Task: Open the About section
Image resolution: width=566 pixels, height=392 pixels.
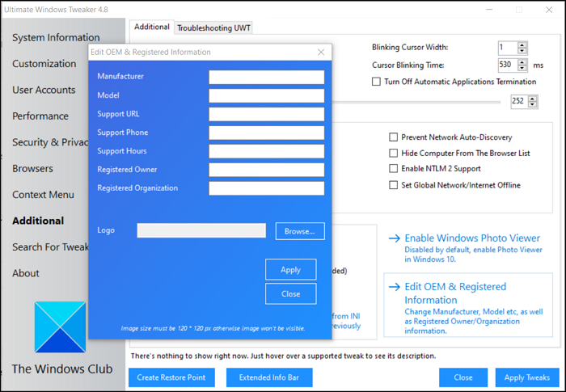Action: [26, 273]
